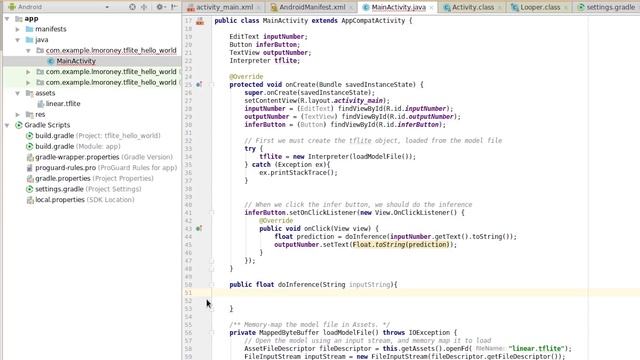Viewport: 640px width, 360px height.
Task: Hide the project tool window
Action: 174,7
